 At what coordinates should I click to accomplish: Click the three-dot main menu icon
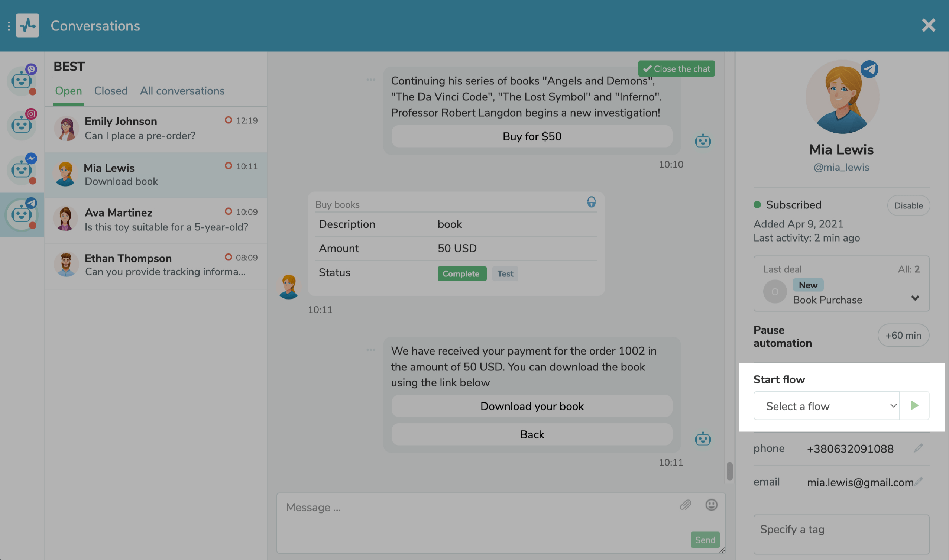[x=9, y=26]
